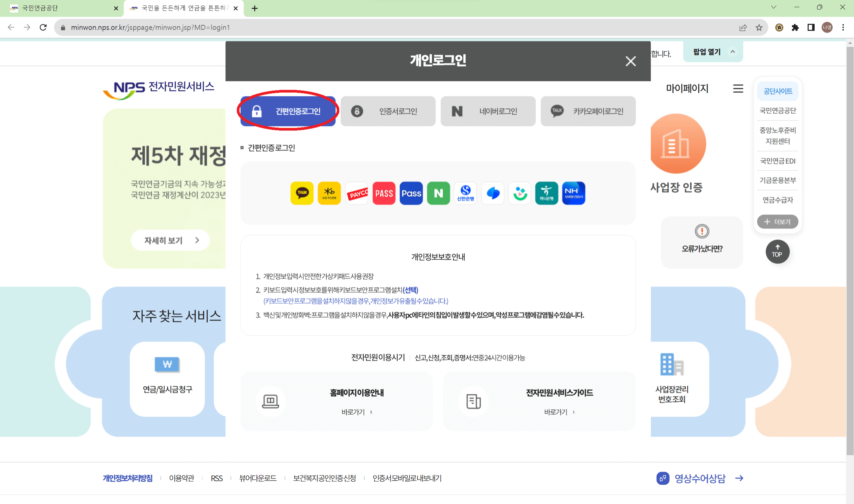Screen dimensions: 854x504
Task: Choose the KB국민은행 authentication icon
Action: (329, 193)
